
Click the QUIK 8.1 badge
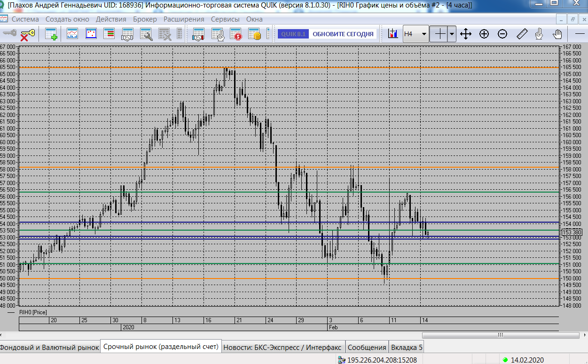(x=293, y=34)
